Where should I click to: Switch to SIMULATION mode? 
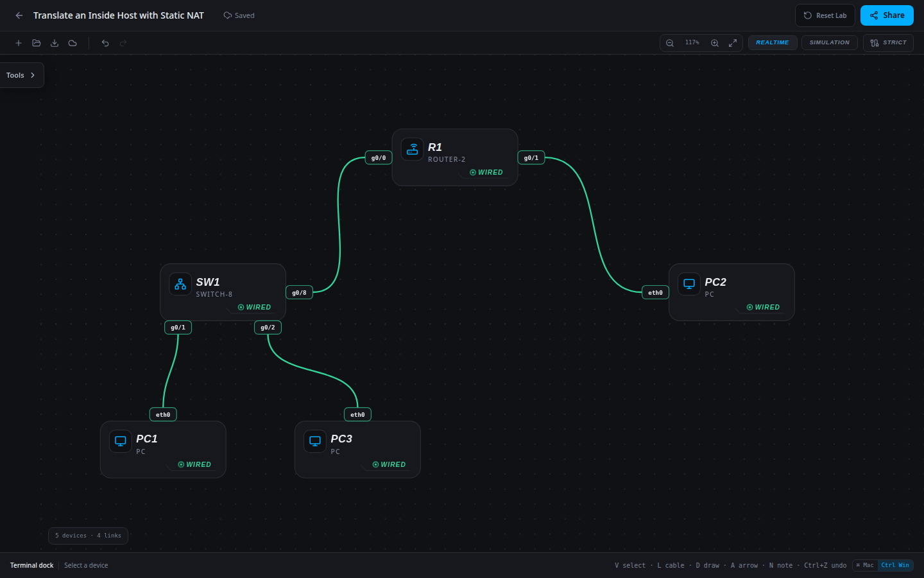tap(830, 43)
